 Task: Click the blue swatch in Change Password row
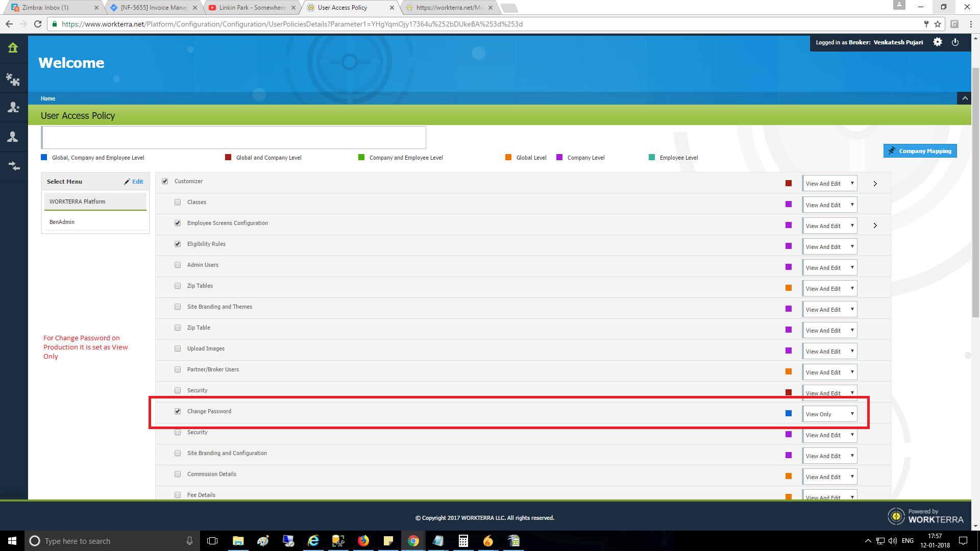tap(789, 413)
